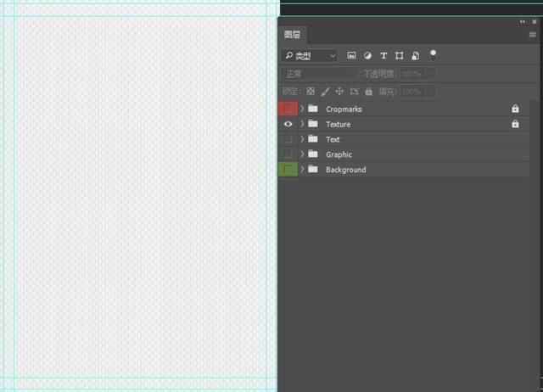Viewport: 543px width, 392px height.
Task: Lock position move icon
Action: click(x=339, y=92)
